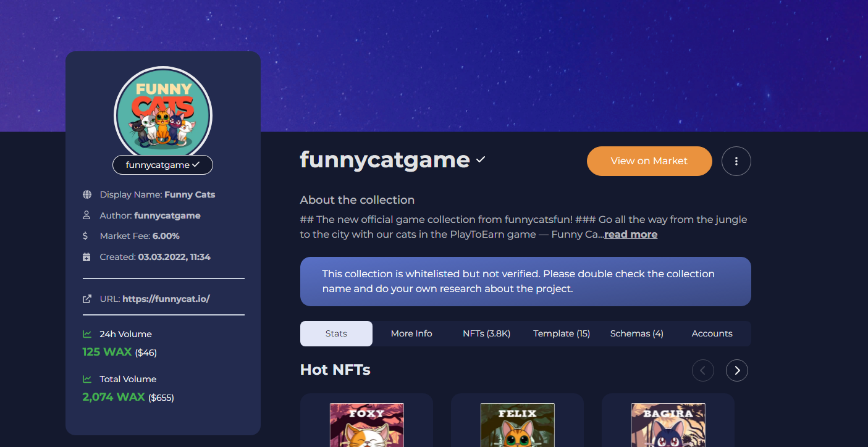Click the View on Market button

click(x=649, y=161)
